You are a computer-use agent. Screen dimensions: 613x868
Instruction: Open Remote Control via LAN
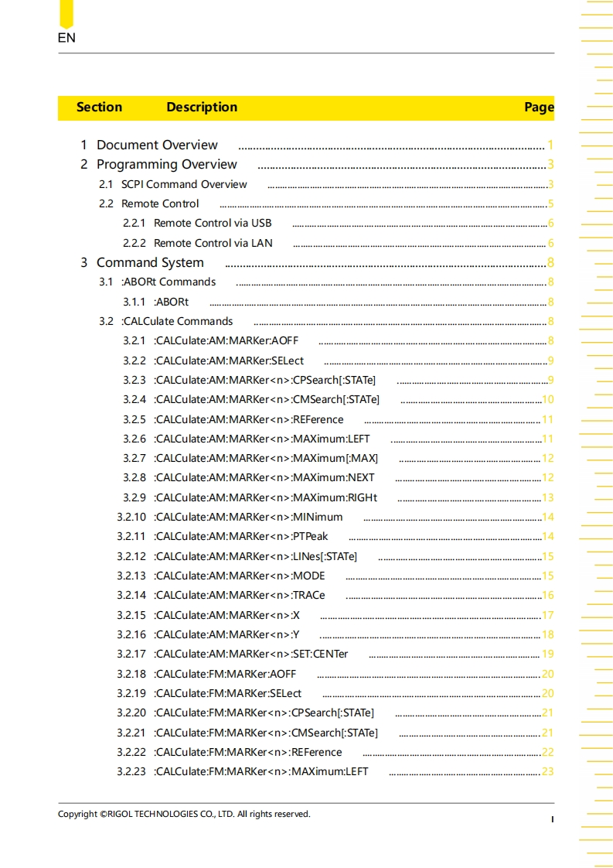(x=213, y=243)
